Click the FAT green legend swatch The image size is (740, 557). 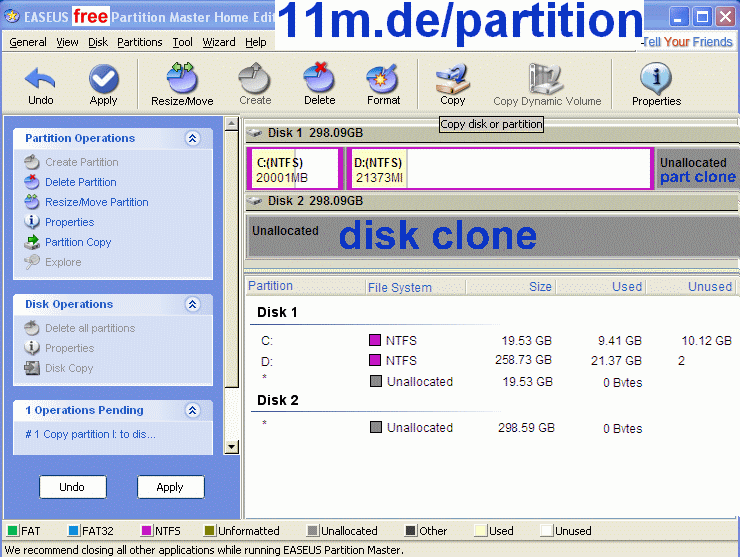pos(13,531)
